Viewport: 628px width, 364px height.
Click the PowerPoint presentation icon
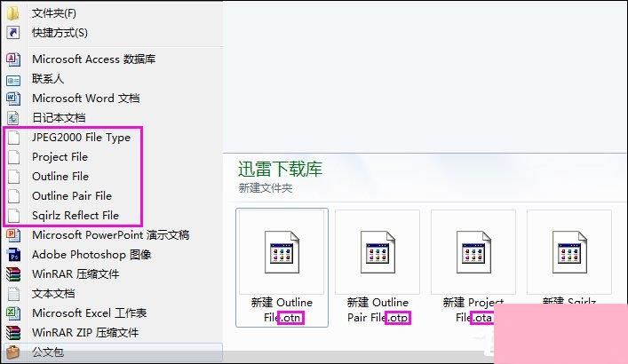click(13, 235)
